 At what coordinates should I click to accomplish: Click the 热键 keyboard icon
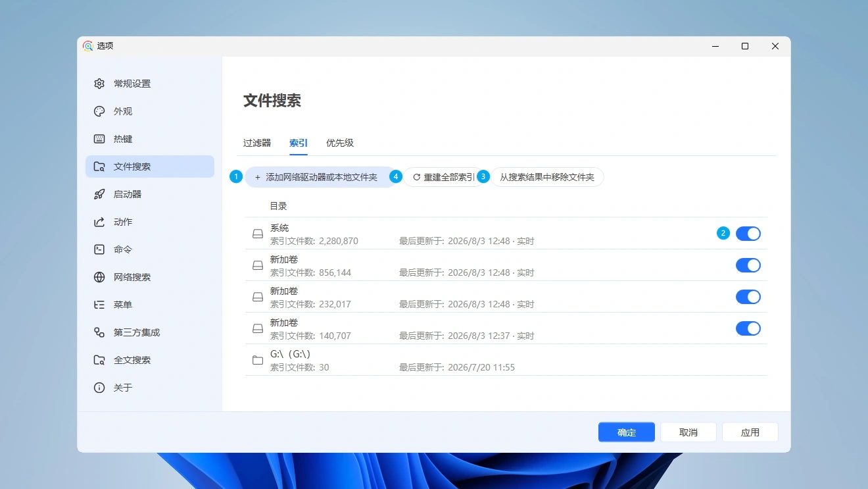tap(99, 139)
